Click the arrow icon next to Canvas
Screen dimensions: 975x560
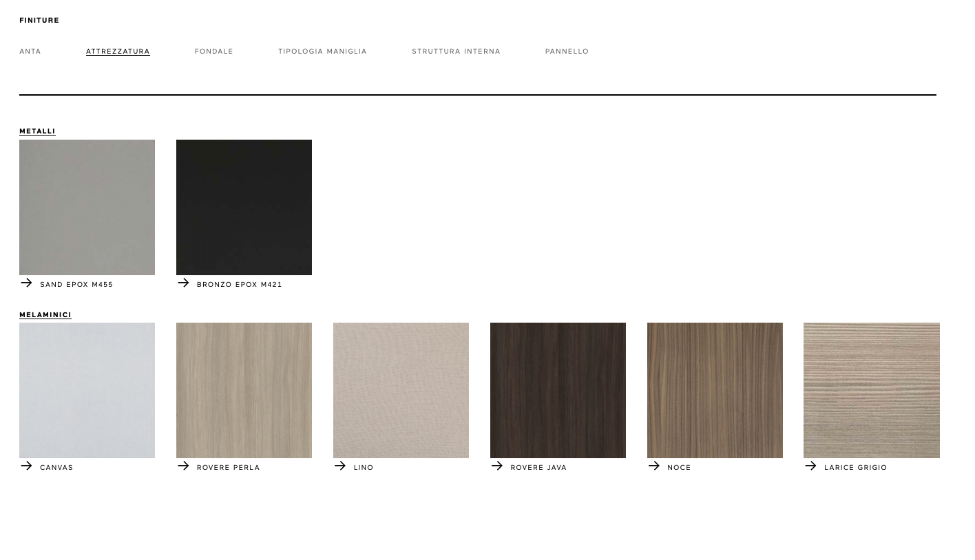[x=26, y=466]
